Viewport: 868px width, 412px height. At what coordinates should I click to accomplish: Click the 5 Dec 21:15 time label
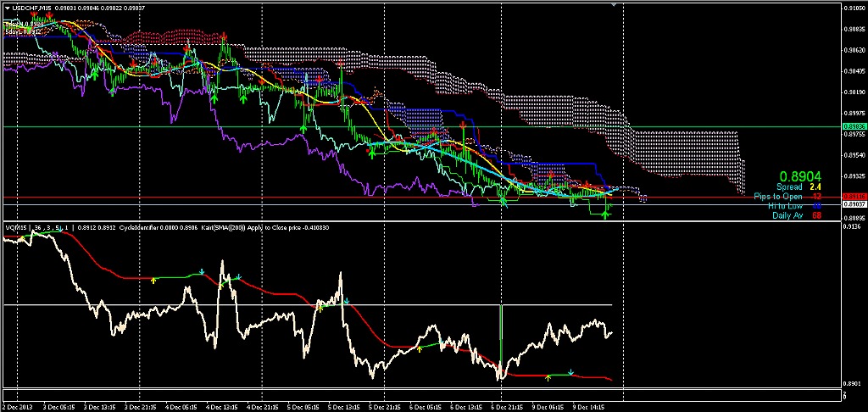click(385, 407)
